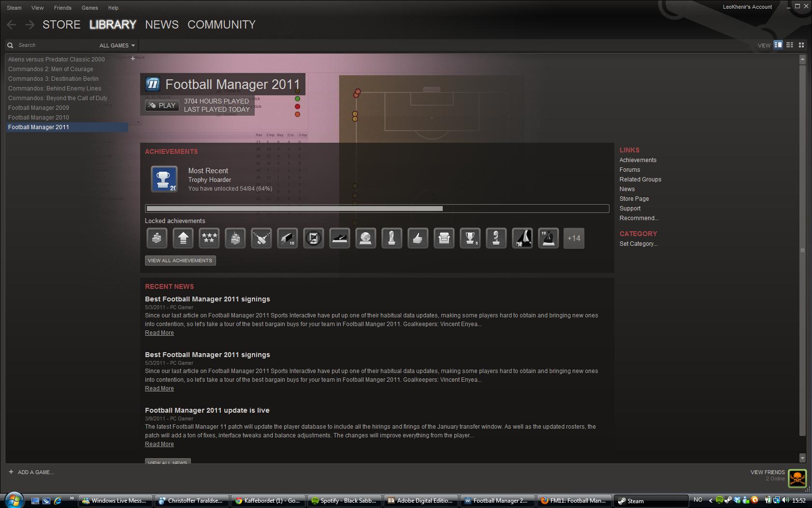Open the View menu
The width and height of the screenshot is (812, 508).
click(x=37, y=8)
